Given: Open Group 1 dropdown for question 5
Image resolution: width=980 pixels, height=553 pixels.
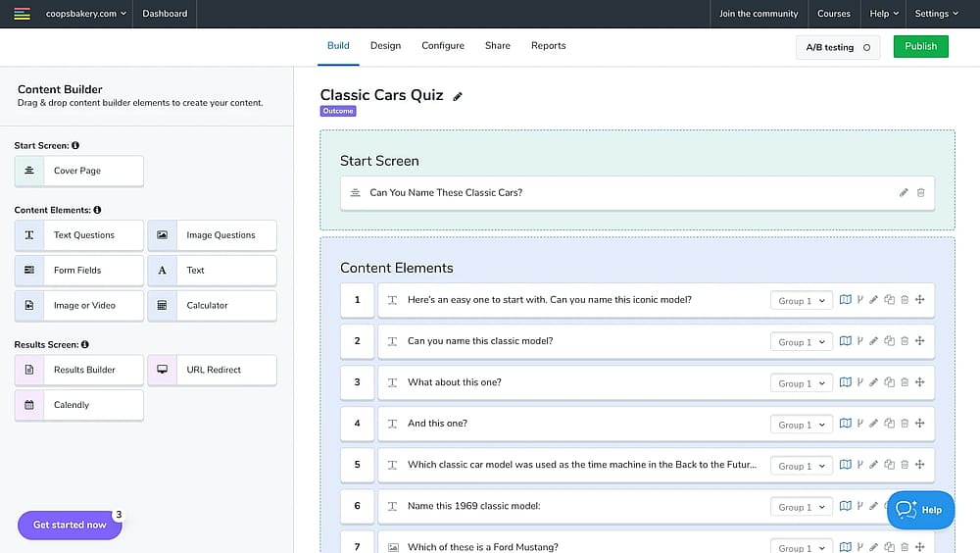Looking at the screenshot, I should (x=802, y=466).
